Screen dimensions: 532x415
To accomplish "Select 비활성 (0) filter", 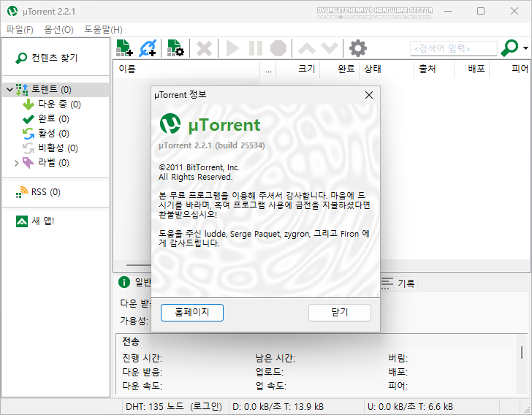I will point(50,148).
